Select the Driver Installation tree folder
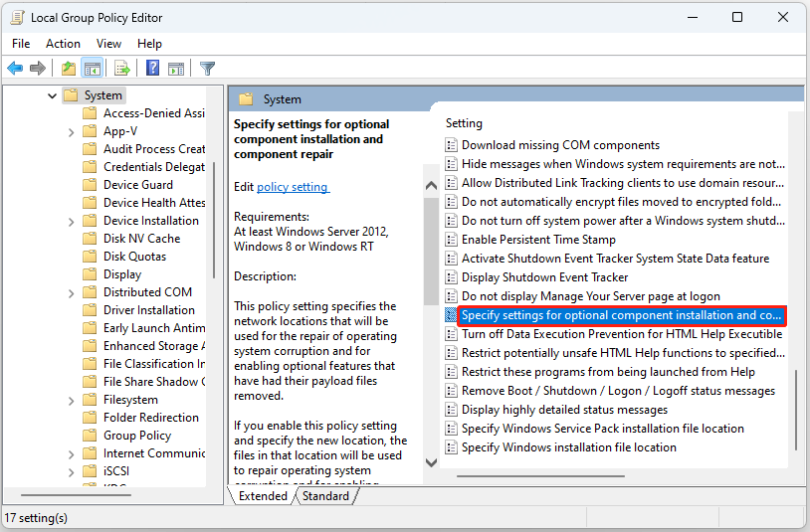 [x=149, y=310]
